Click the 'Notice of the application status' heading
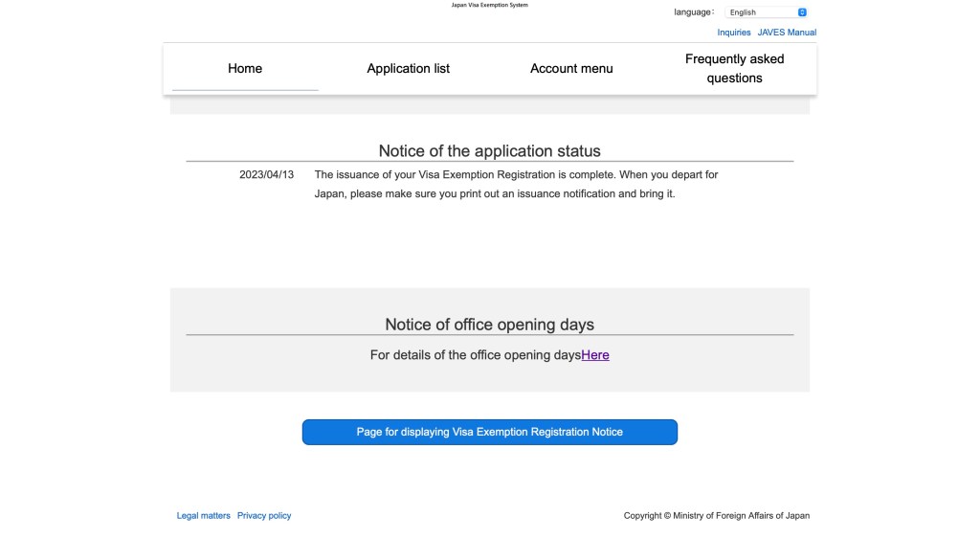This screenshot has height=539, width=980. click(489, 151)
